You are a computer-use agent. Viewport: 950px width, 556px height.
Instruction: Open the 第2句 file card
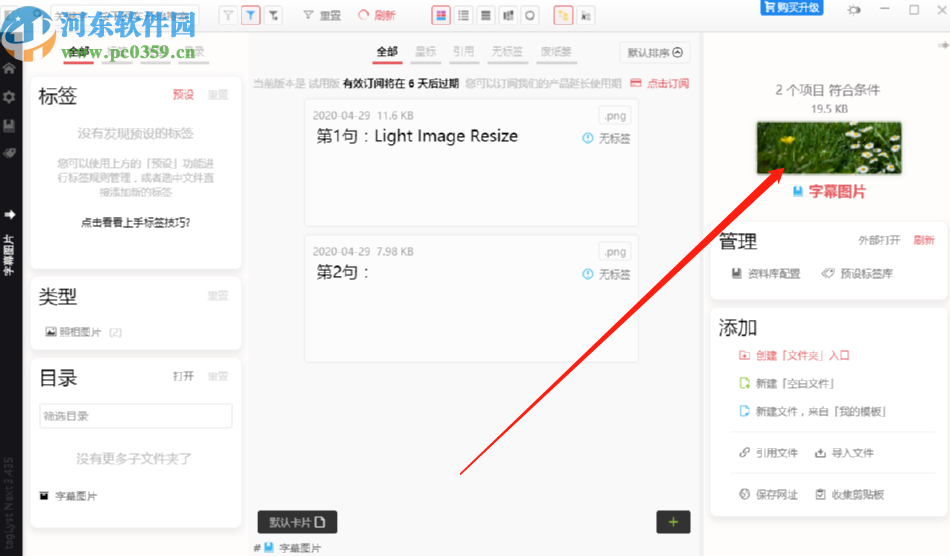click(471, 299)
